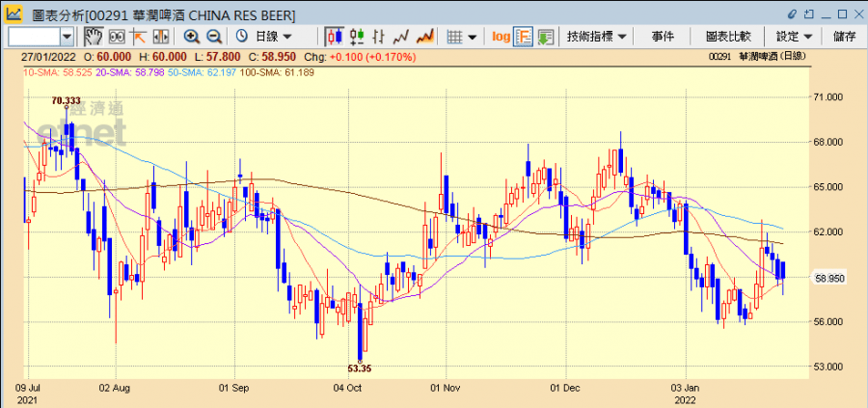Open the 設定 settings menu
Image resolution: width=868 pixels, height=408 pixels.
click(x=794, y=37)
